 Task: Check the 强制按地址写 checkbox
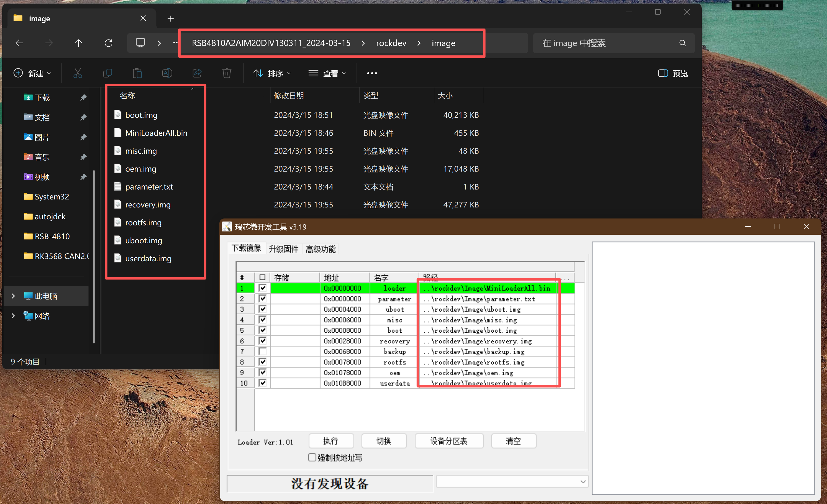click(312, 457)
